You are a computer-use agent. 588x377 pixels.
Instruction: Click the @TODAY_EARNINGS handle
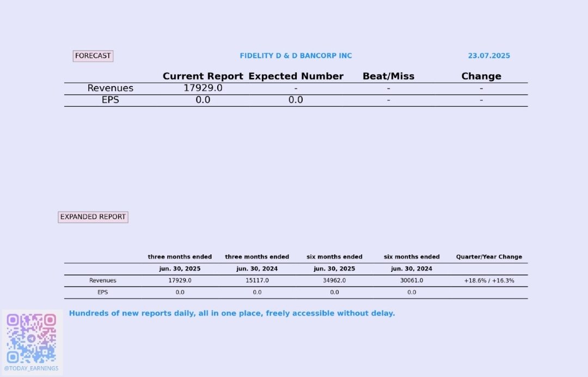click(x=32, y=368)
